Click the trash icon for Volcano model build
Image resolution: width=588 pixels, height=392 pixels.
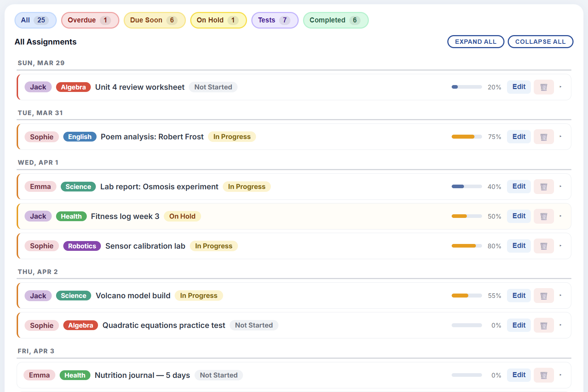click(x=544, y=295)
